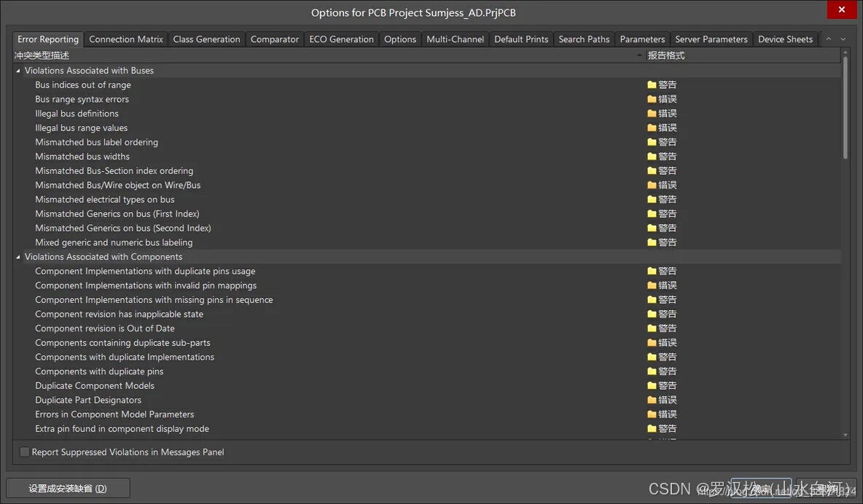Click the scrollbar down arrow
This screenshot has height=504, width=863.
(x=846, y=436)
